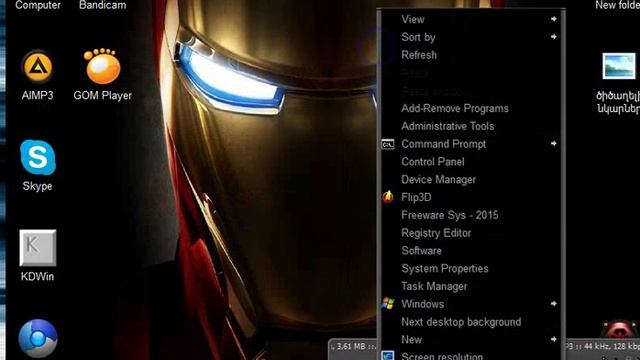
Task: Click the Windows flag icon in context menu
Action: 388,304
